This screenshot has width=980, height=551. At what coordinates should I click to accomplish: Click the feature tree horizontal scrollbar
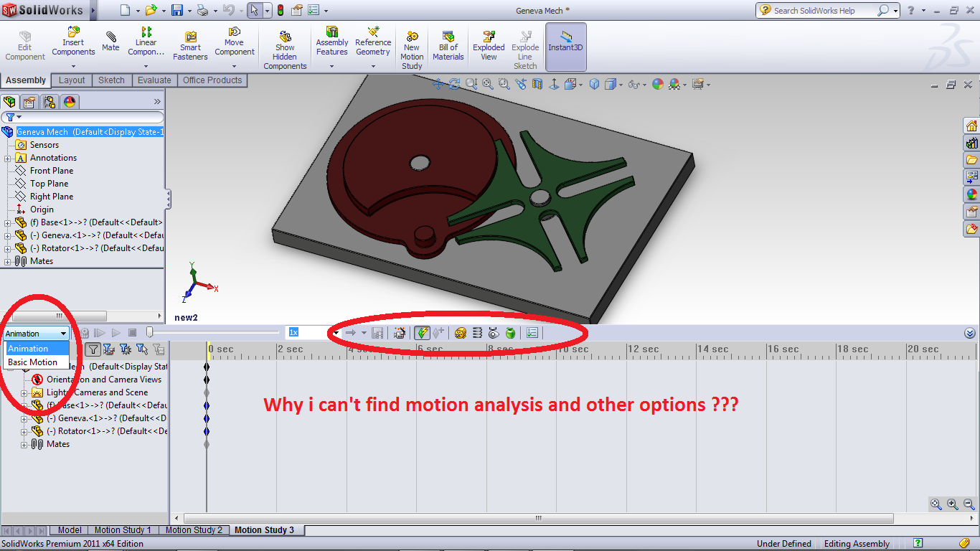click(x=60, y=316)
